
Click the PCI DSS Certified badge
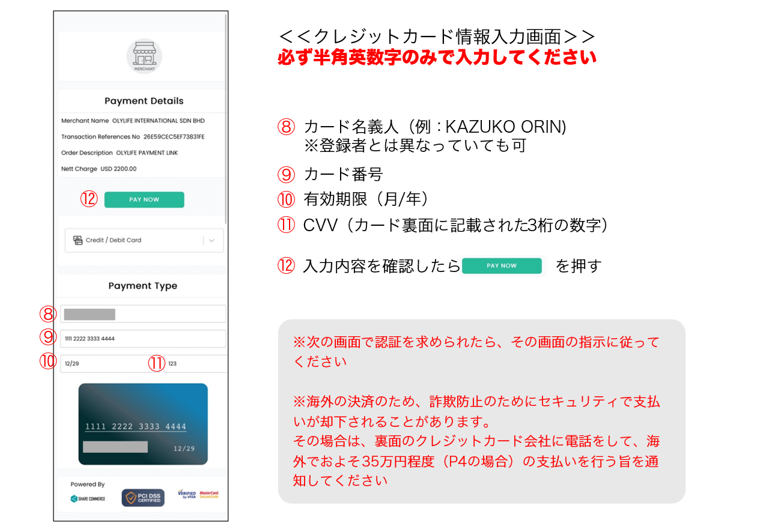pos(143,498)
